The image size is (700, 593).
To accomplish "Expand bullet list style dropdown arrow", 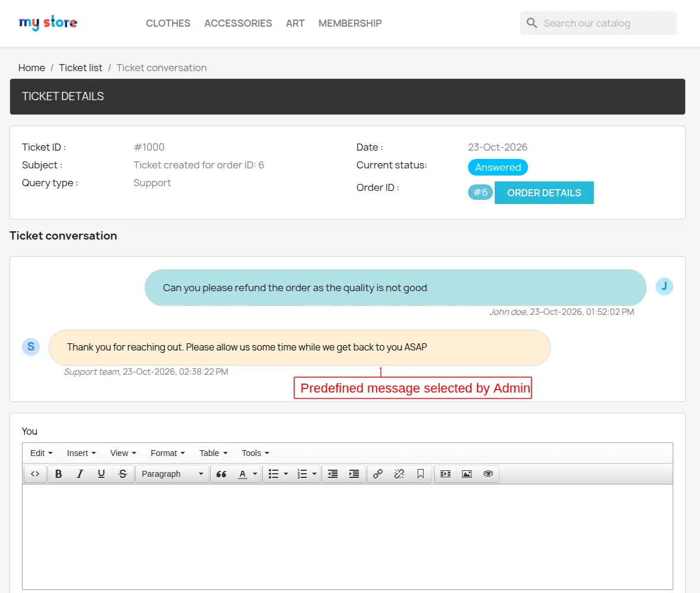I will click(286, 474).
